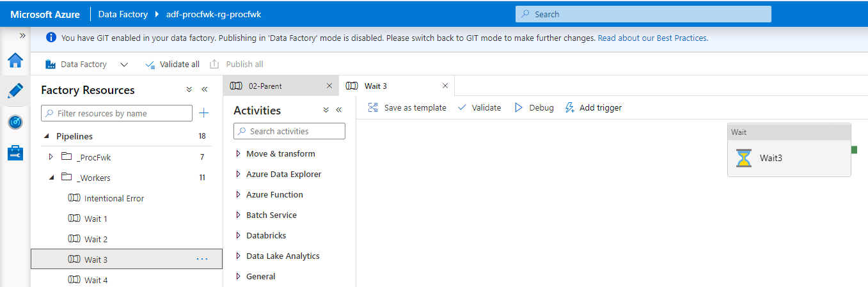
Task: Expand the left navigation rail
Action: click(22, 36)
